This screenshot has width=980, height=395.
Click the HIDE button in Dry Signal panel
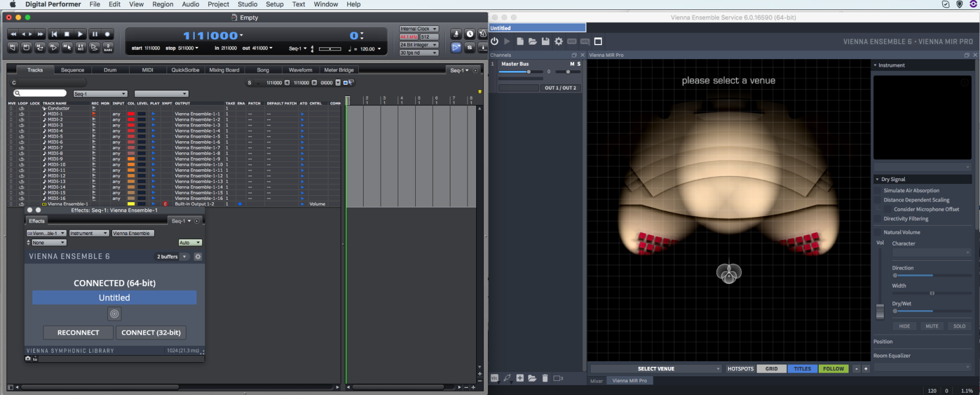point(905,326)
